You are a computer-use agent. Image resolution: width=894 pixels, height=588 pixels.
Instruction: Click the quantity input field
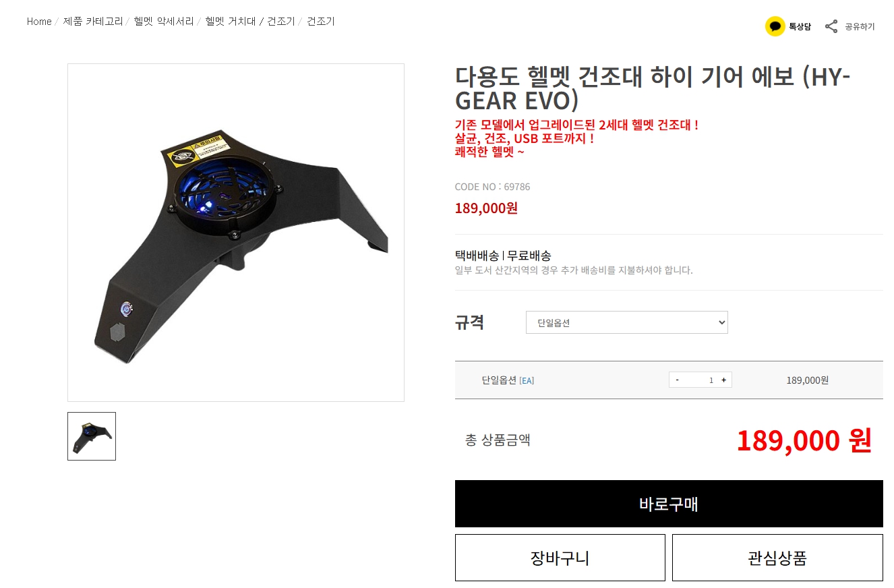701,380
